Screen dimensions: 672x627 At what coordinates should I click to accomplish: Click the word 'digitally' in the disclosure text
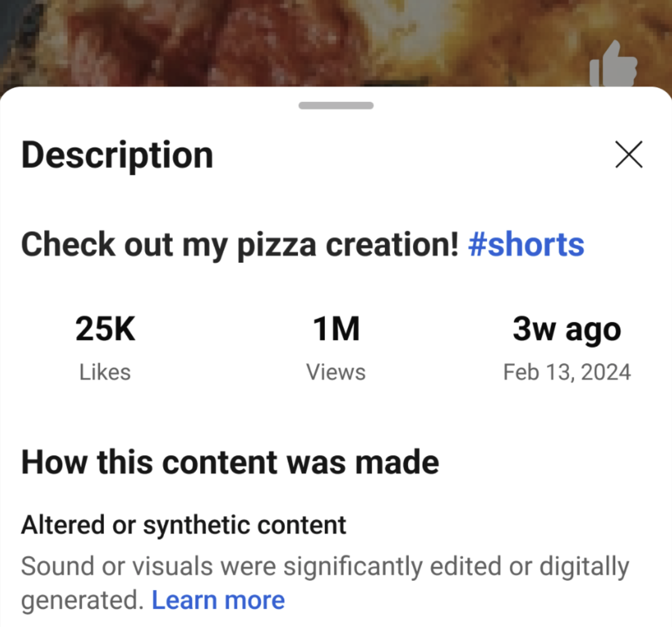point(584,566)
